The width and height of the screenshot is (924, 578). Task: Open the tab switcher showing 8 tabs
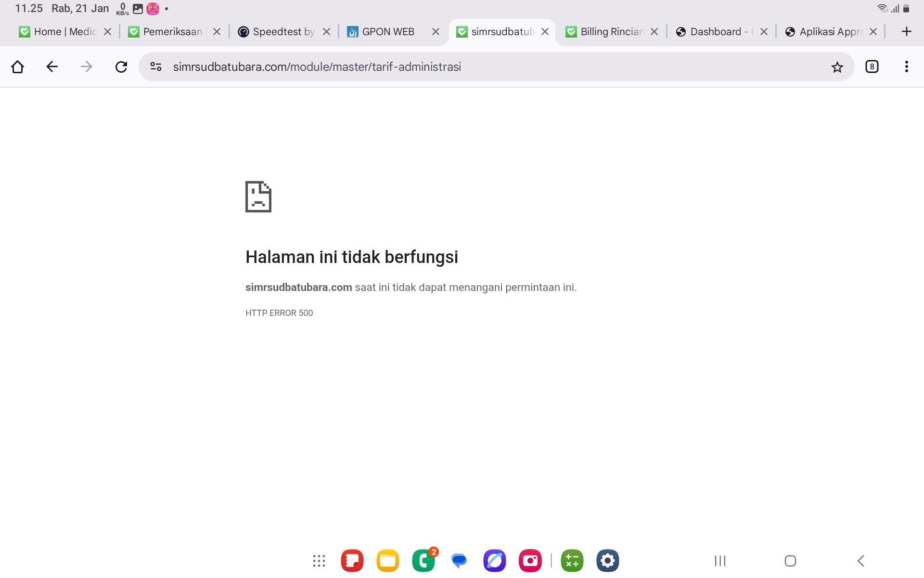(x=872, y=66)
